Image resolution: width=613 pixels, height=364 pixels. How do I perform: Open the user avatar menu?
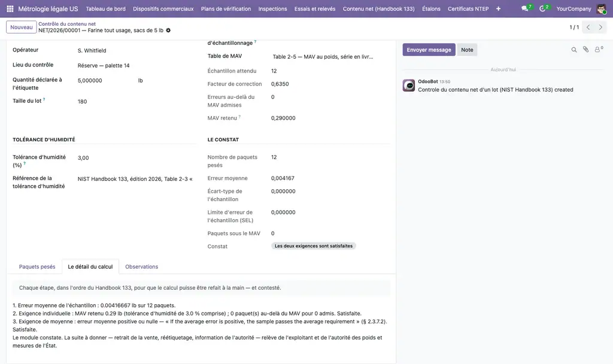pyautogui.click(x=601, y=8)
